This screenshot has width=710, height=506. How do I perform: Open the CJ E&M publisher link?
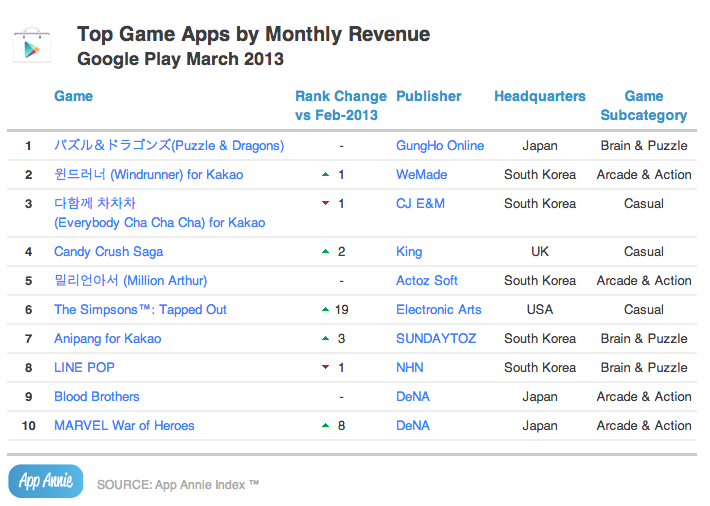420,203
